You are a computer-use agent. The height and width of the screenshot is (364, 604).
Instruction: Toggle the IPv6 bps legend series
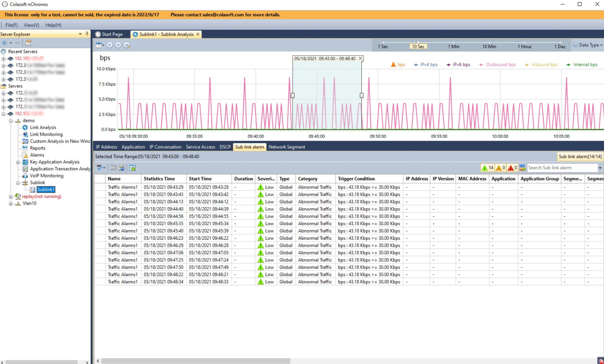point(458,65)
